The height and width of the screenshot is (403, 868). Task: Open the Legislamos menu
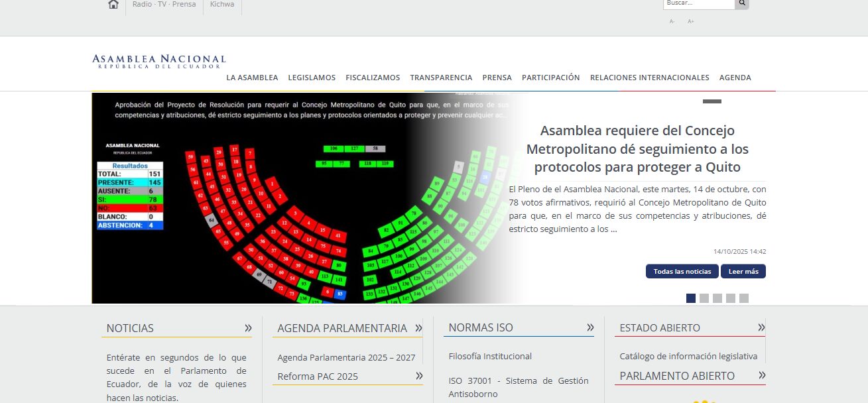click(x=312, y=78)
